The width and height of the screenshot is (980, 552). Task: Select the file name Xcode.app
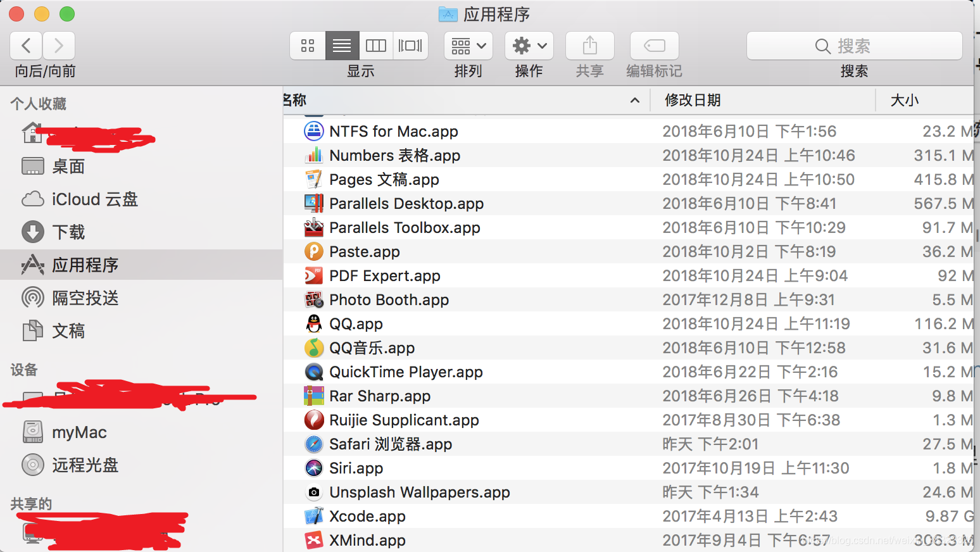367,516
